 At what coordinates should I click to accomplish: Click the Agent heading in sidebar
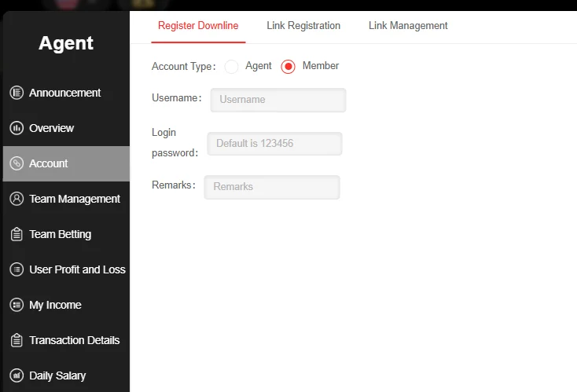pyautogui.click(x=66, y=43)
